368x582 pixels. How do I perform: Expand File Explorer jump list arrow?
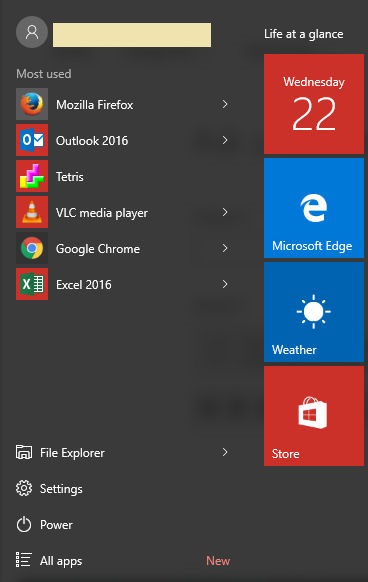coord(225,452)
